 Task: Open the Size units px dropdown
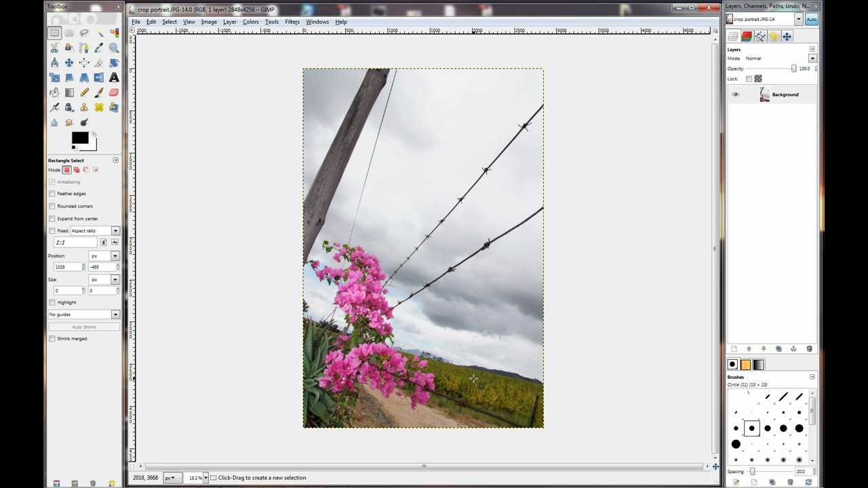coord(104,280)
